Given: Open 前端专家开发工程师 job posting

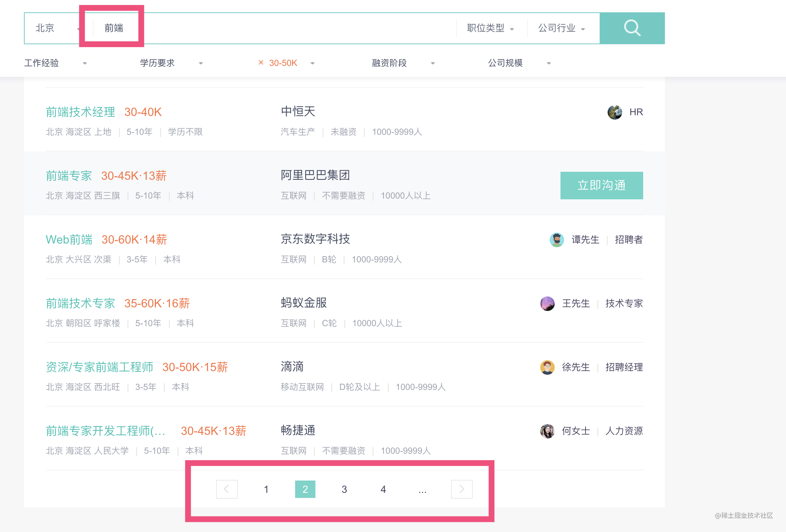Looking at the screenshot, I should [106, 431].
